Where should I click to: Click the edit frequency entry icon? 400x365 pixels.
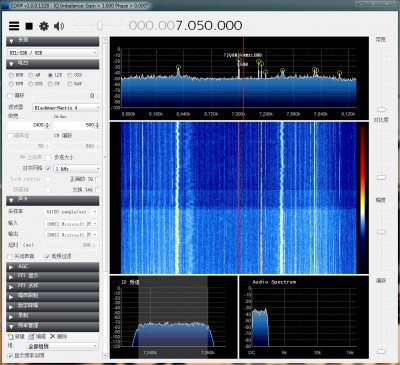(31, 337)
